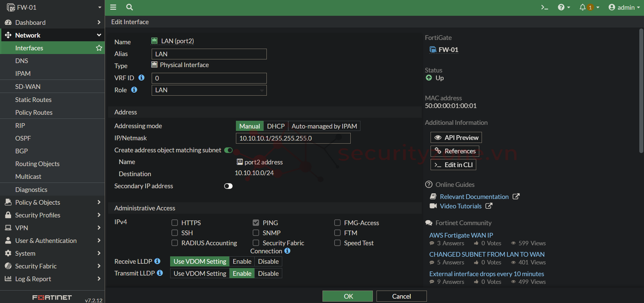The height and width of the screenshot is (303, 644).
Task: Enable the HTTPS administrative access checkbox
Action: 175,223
